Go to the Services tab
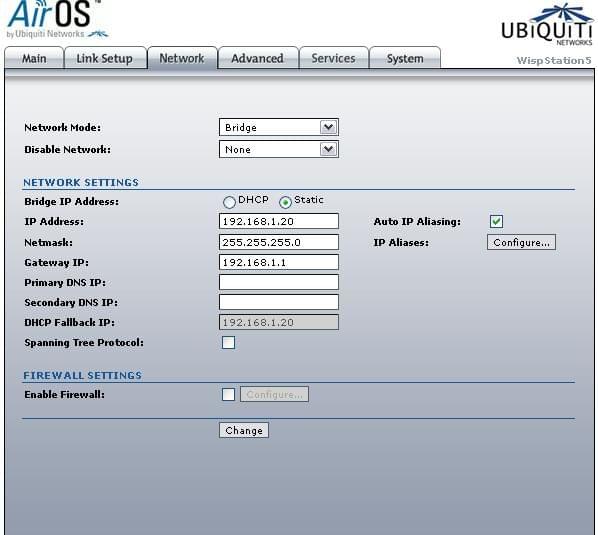Viewport: 598px width, 535px height. (x=334, y=58)
